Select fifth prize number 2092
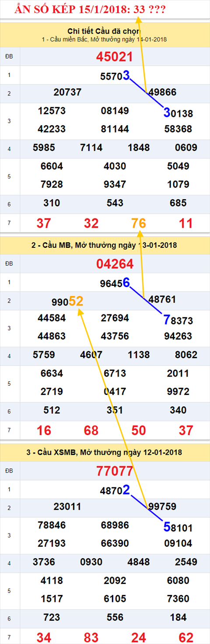 pyautogui.click(x=115, y=581)
